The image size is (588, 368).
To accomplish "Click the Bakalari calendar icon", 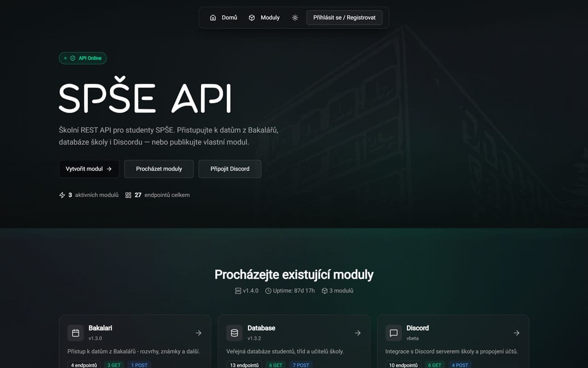I will point(76,333).
